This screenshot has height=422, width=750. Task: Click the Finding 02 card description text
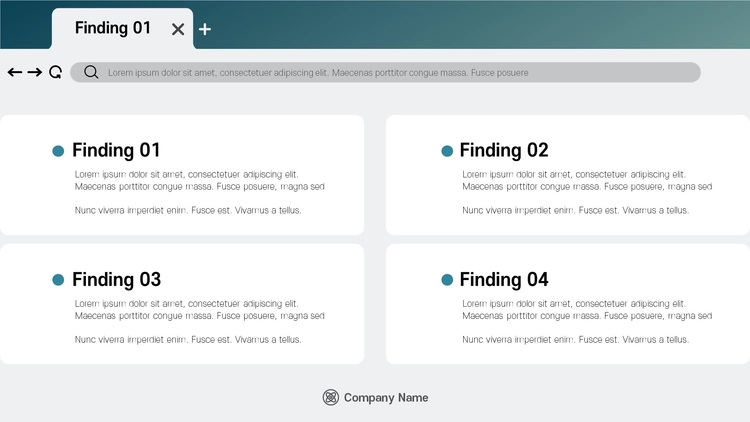(x=587, y=192)
